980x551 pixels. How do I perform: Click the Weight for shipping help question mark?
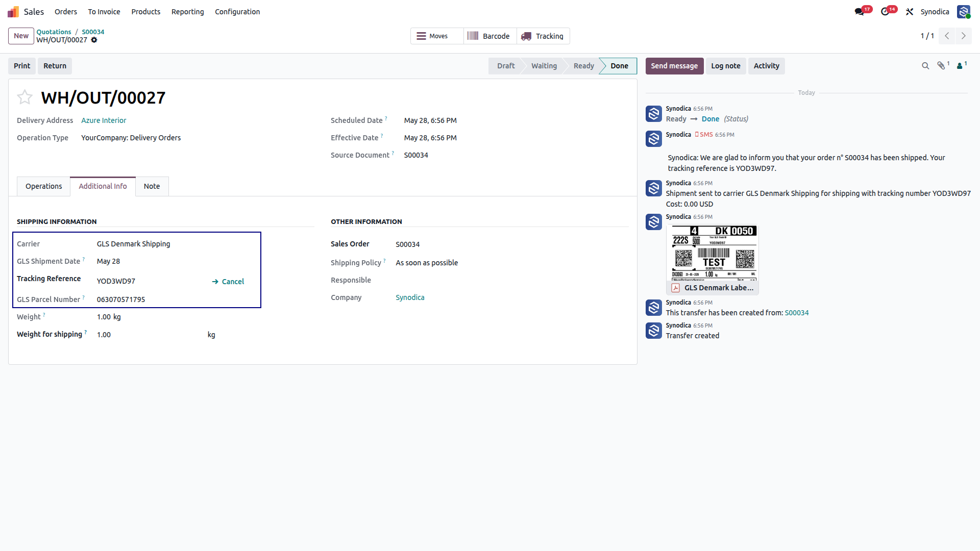[86, 332]
